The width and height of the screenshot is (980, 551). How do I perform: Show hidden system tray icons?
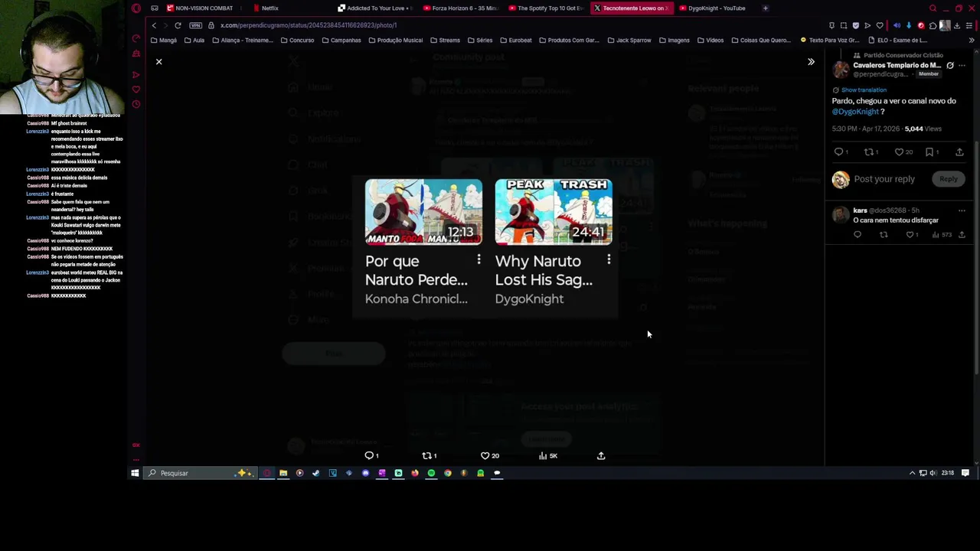pos(912,473)
